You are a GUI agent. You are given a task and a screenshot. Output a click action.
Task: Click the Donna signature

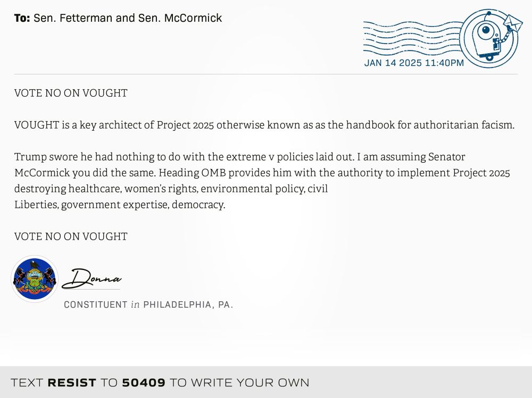tap(92, 278)
